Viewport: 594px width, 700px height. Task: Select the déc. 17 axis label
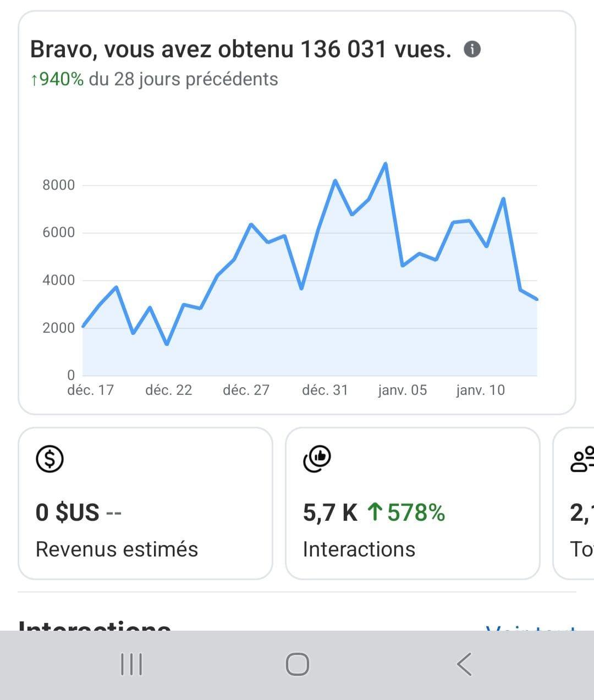click(90, 390)
